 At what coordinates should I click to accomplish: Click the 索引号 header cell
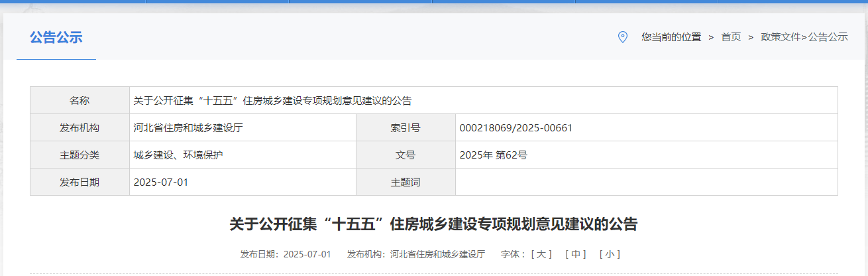point(406,127)
